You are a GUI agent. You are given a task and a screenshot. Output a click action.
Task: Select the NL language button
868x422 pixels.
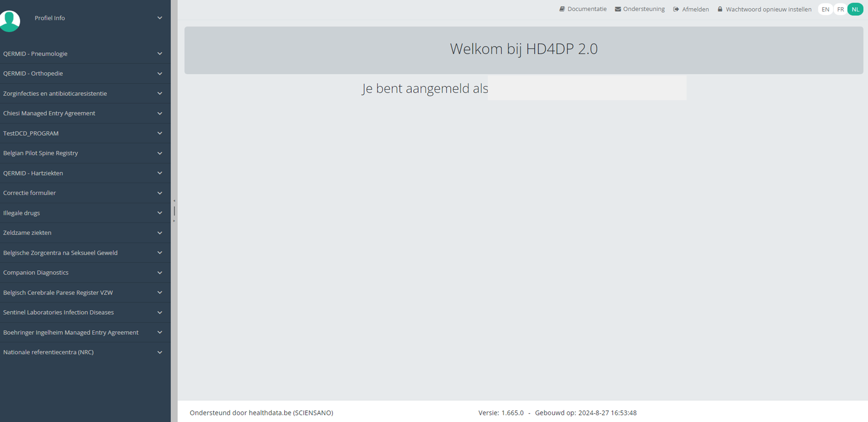coord(855,9)
